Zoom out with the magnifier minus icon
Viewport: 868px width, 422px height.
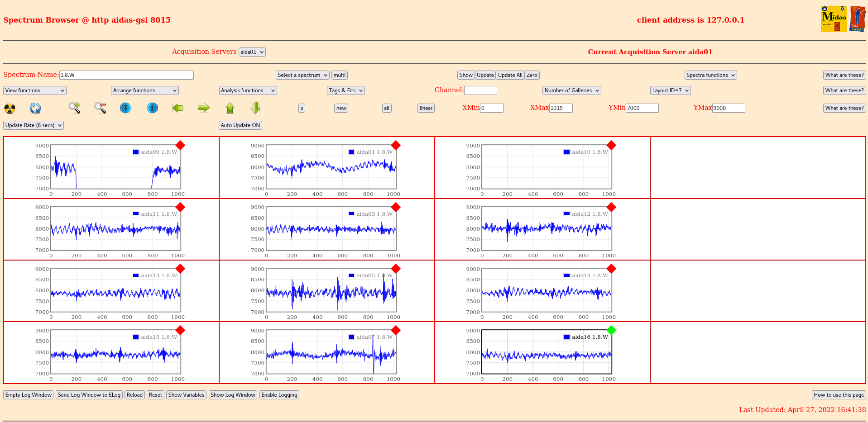click(x=100, y=108)
